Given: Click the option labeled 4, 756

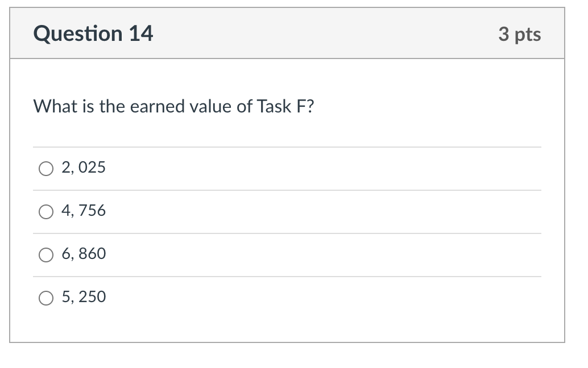Looking at the screenshot, I should click(83, 211).
